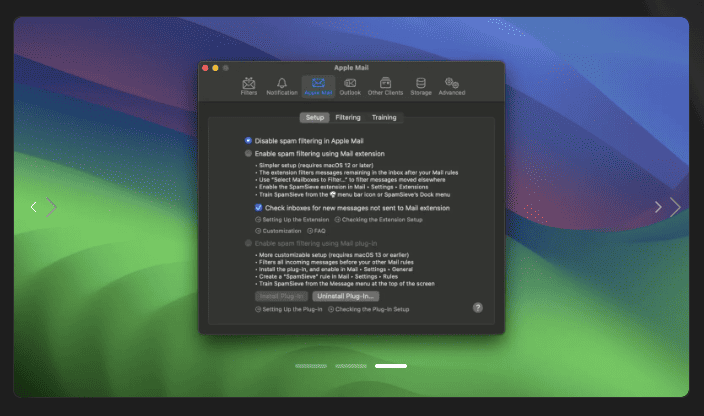Open the Filters preferences pane
704x416 pixels.
coord(249,86)
